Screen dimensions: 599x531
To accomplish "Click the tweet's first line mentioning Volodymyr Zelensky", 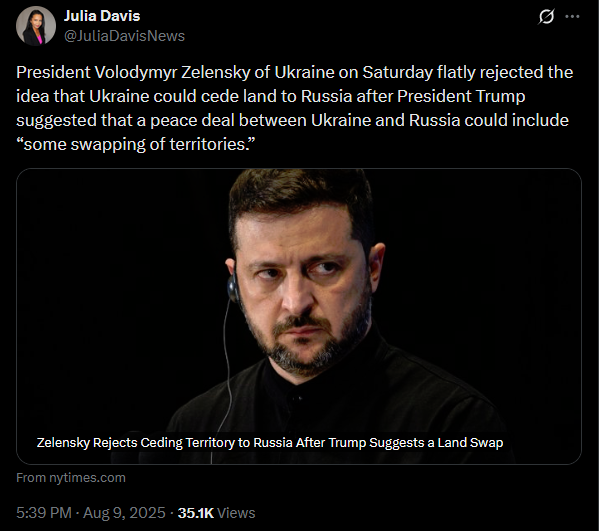I will click(295, 72).
